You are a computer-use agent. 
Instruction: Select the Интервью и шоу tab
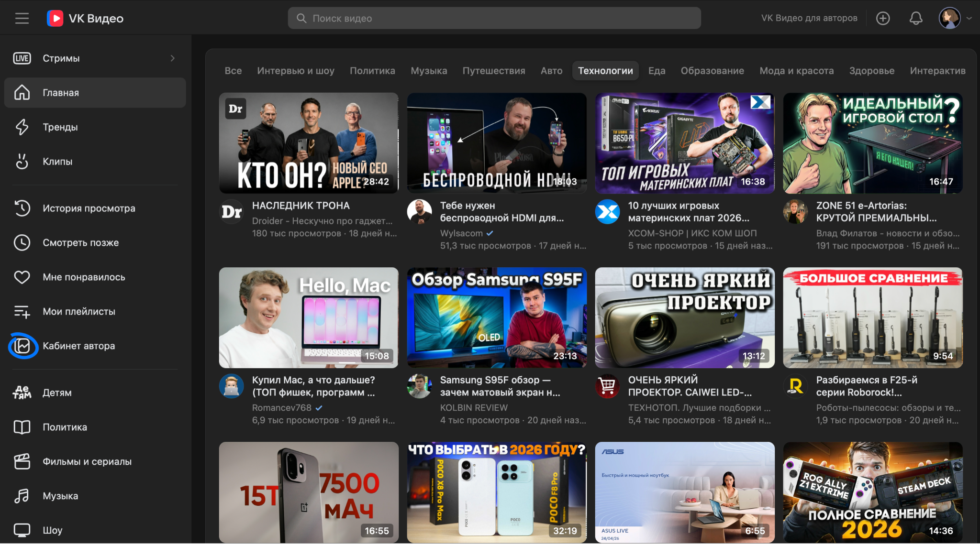tap(296, 71)
